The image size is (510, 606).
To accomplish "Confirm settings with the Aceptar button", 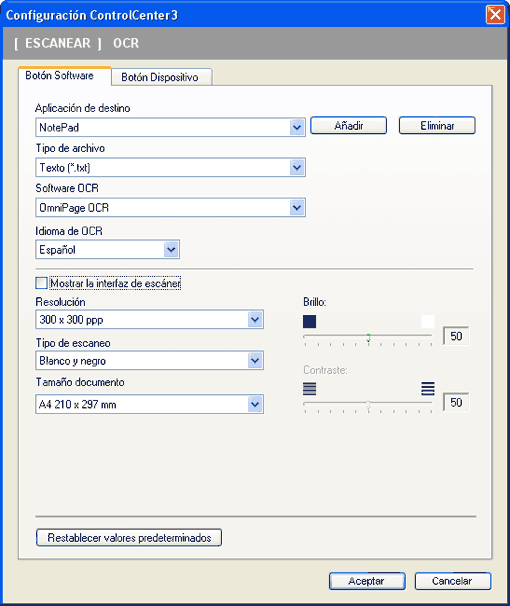I will pyautogui.click(x=367, y=581).
